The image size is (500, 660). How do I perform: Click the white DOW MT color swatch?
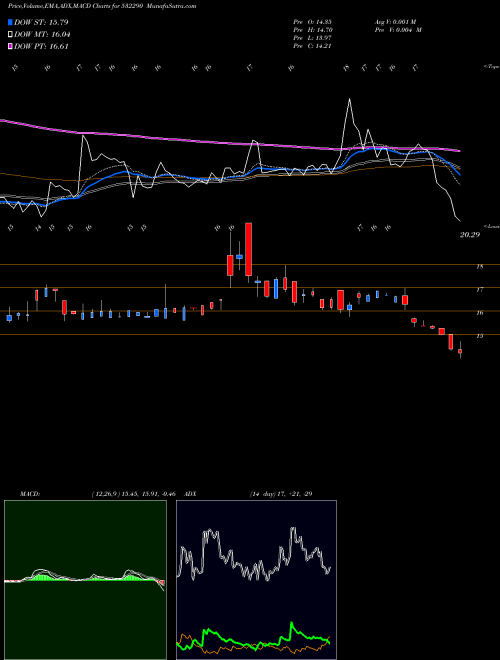[11, 35]
